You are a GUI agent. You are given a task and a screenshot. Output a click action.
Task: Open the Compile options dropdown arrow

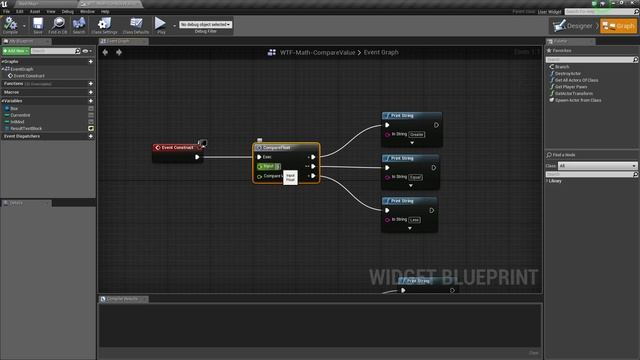24,26
